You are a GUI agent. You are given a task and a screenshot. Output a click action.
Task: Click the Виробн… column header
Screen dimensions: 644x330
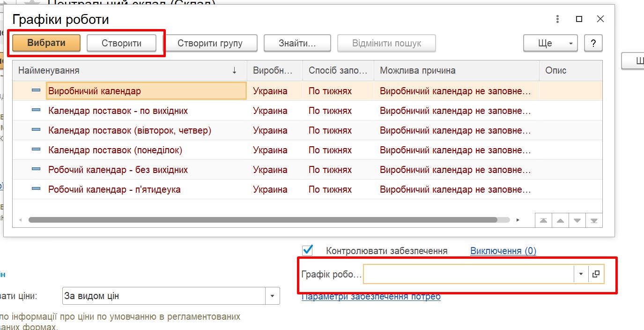pos(275,70)
